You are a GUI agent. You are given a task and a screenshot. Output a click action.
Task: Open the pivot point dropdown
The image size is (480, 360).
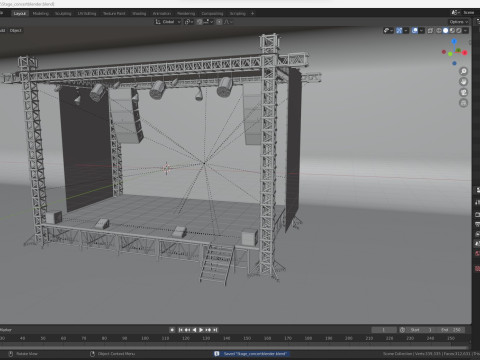coord(189,22)
